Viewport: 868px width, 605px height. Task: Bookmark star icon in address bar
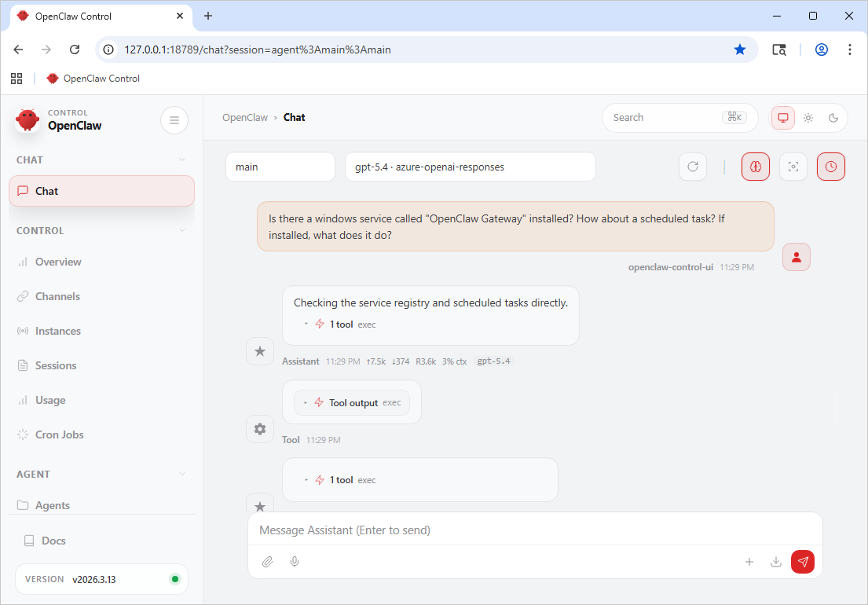click(x=739, y=49)
